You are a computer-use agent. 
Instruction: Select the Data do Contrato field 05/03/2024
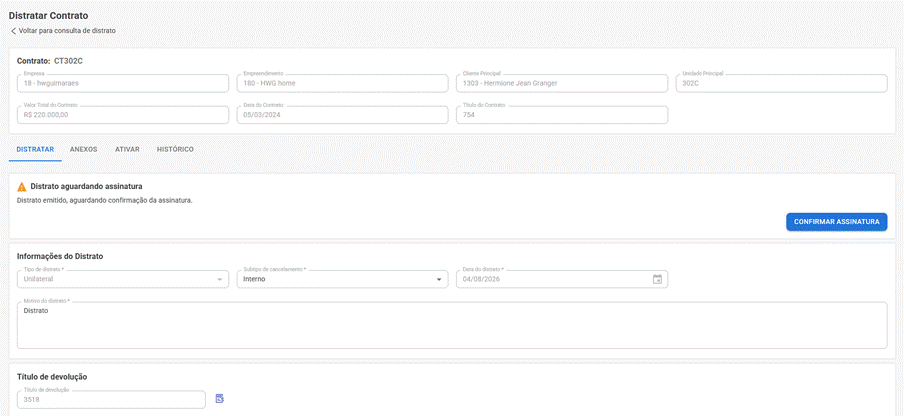coord(342,115)
